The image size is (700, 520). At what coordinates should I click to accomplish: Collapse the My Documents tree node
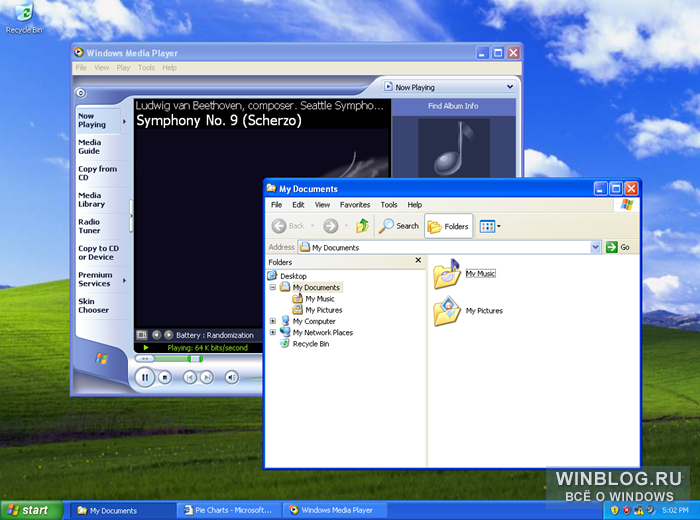coord(273,287)
